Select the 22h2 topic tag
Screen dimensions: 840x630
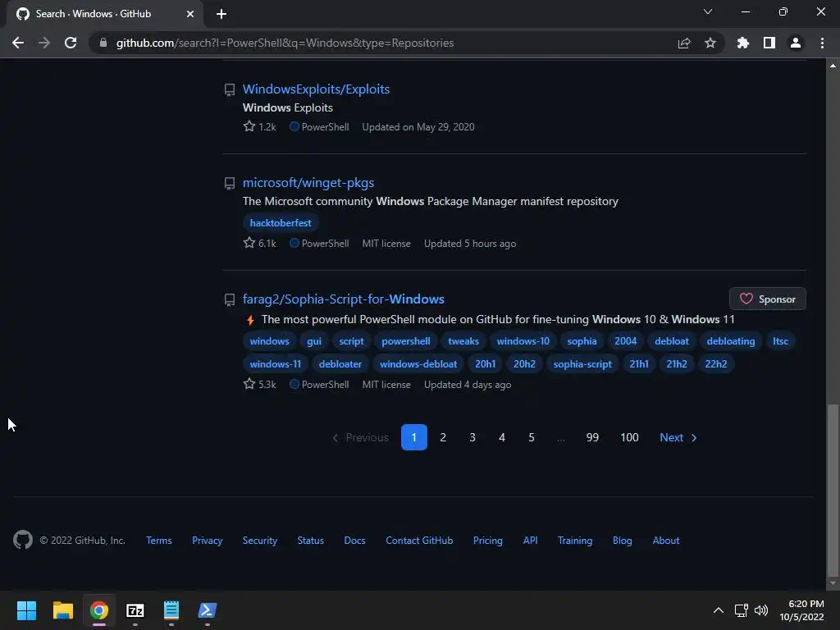pos(715,363)
